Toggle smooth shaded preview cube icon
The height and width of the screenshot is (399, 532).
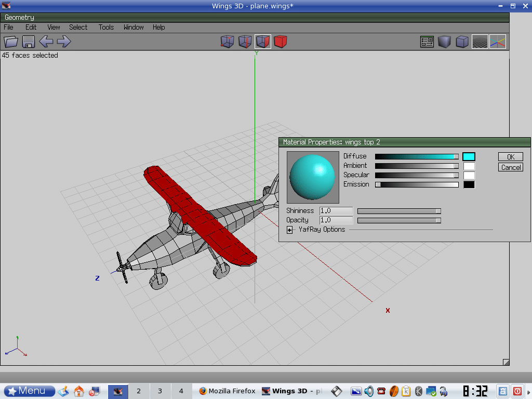click(x=444, y=42)
